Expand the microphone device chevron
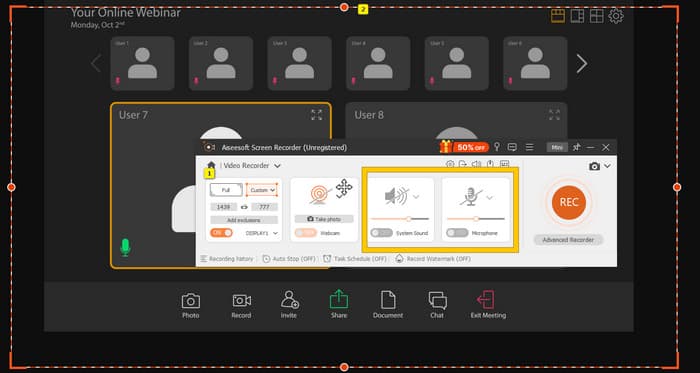Viewport: 700px width, 373px height. pos(490,198)
